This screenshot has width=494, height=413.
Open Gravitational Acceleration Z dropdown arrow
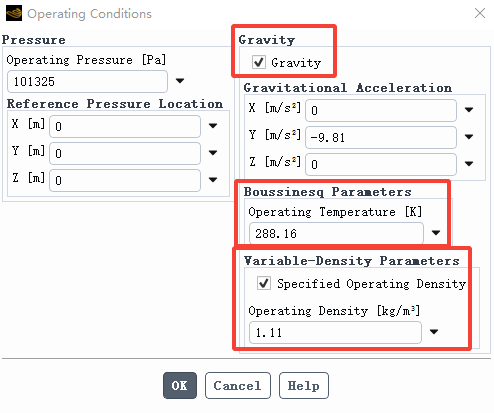coord(469,164)
